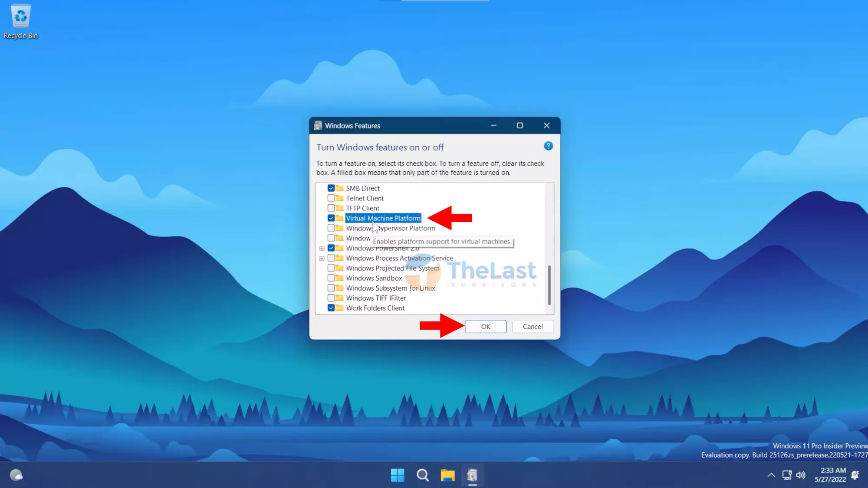
Task: Select the Work Folders Client label
Action: 375,308
